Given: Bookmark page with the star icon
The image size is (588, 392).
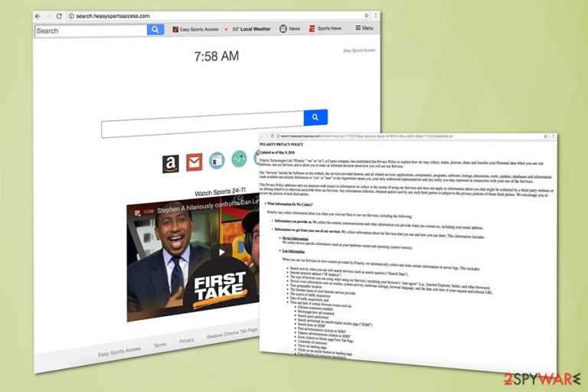Looking at the screenshot, I should pyautogui.click(x=367, y=15).
